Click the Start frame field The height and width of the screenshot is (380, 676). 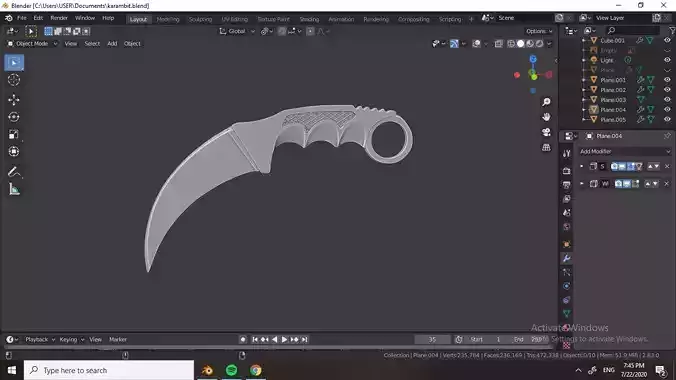point(488,339)
